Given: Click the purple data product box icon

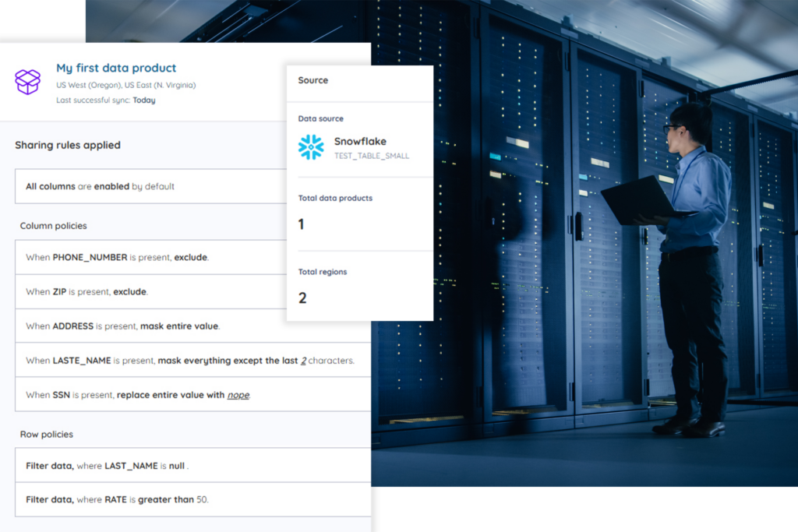Looking at the screenshot, I should (27, 82).
